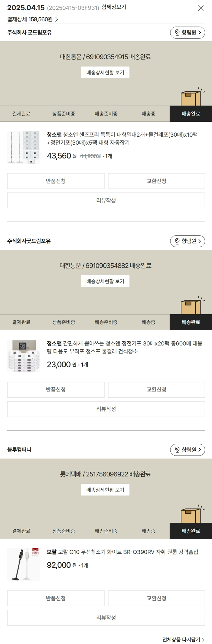
Task: Request return for 보랄 Q10 vacuum
Action: pos(56,598)
